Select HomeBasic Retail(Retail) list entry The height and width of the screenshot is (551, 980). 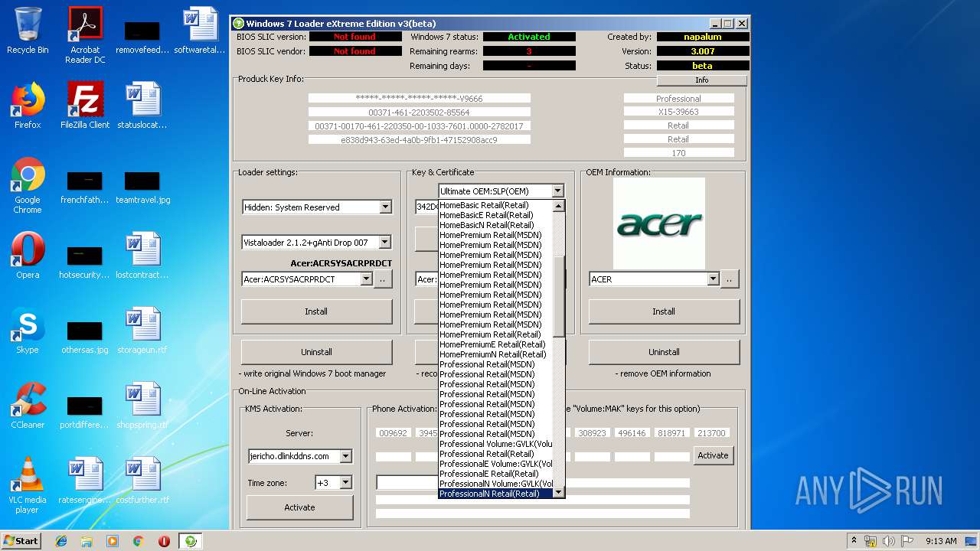(x=495, y=205)
